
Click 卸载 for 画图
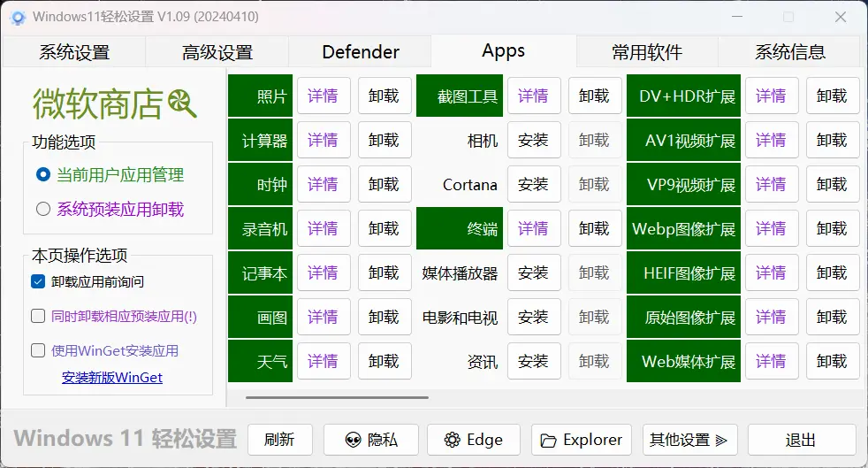tap(385, 318)
